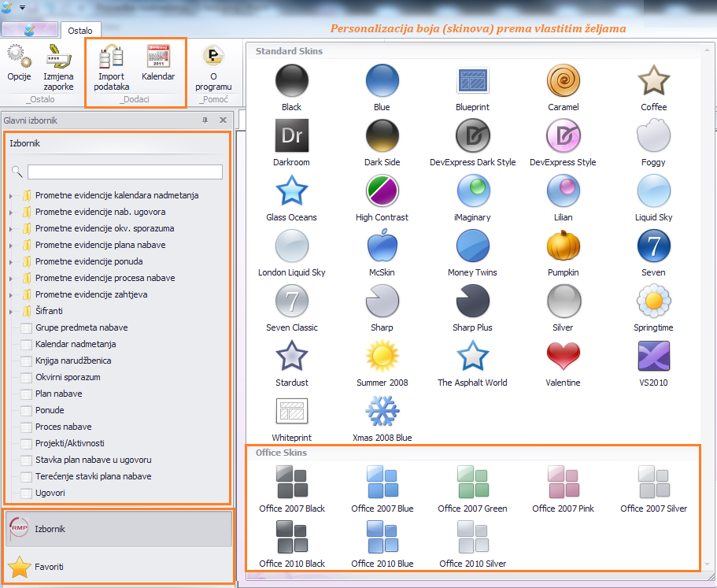This screenshot has width=717, height=588.
Task: Open Okvirni sporazum
Action: coord(68,377)
